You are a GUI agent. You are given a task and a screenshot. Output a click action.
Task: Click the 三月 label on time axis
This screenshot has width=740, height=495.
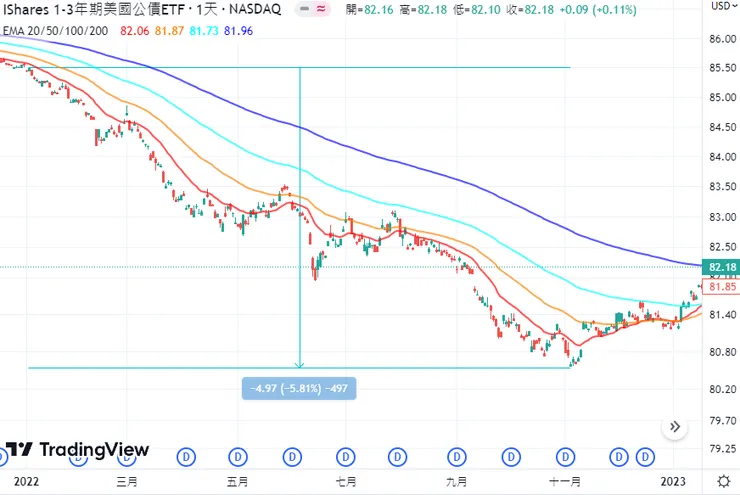126,481
